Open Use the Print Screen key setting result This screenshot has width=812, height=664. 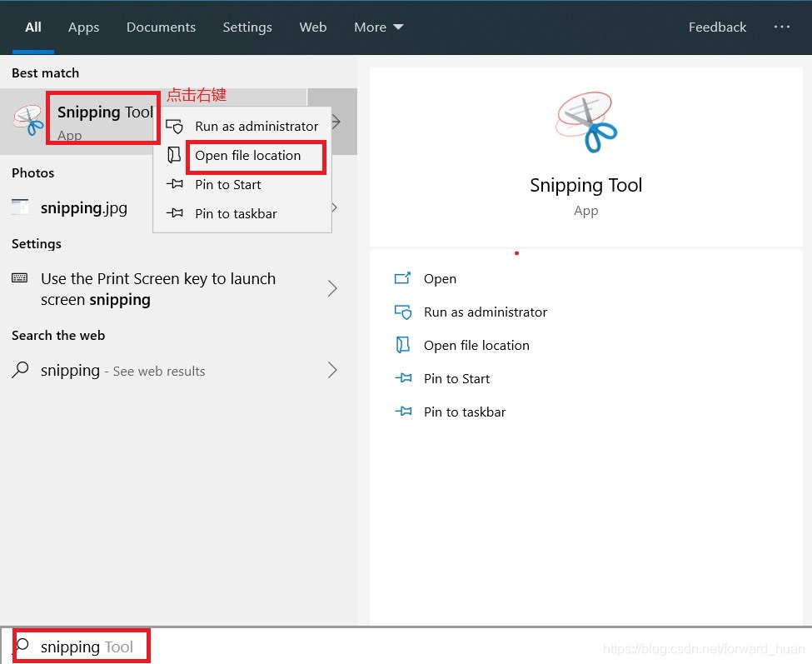point(158,289)
